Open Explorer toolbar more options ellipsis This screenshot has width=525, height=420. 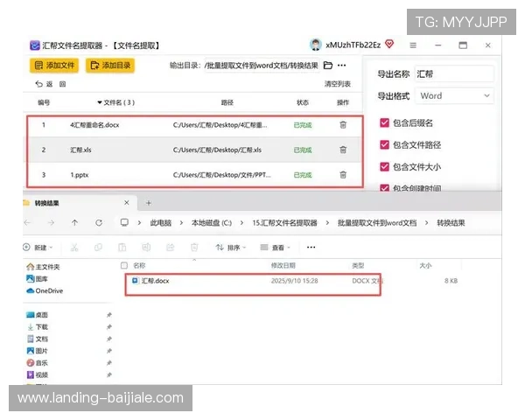tap(311, 247)
